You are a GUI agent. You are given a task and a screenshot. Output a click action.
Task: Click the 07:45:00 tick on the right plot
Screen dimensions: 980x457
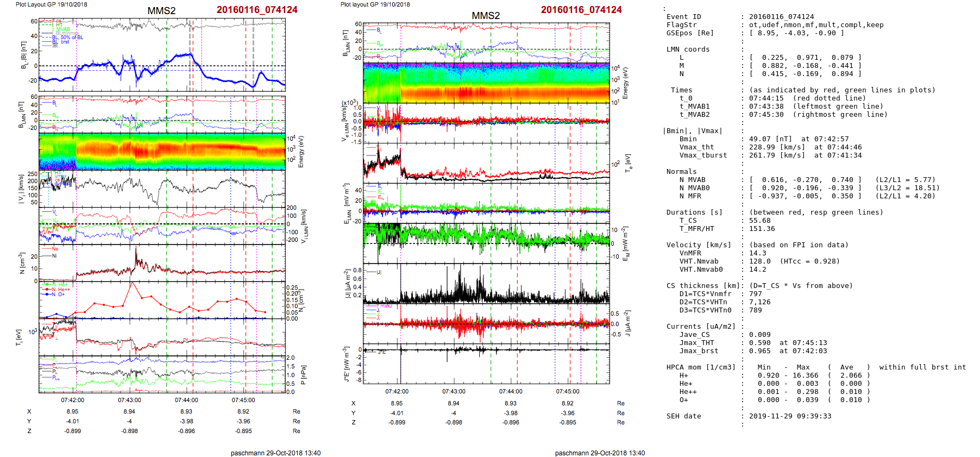pos(568,391)
